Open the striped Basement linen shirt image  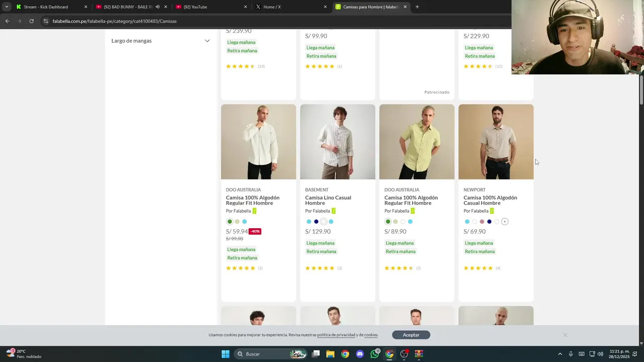pos(338,142)
